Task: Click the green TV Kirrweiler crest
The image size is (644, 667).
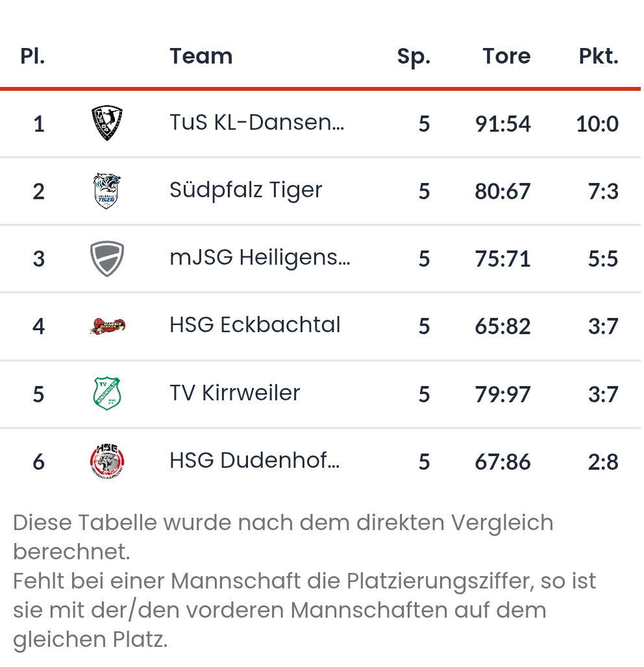Action: coord(107,393)
